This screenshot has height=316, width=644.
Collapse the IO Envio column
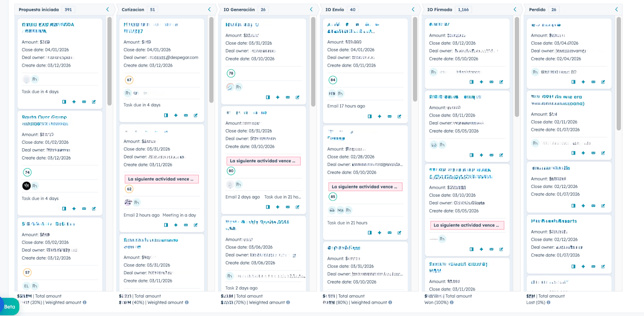click(x=413, y=9)
